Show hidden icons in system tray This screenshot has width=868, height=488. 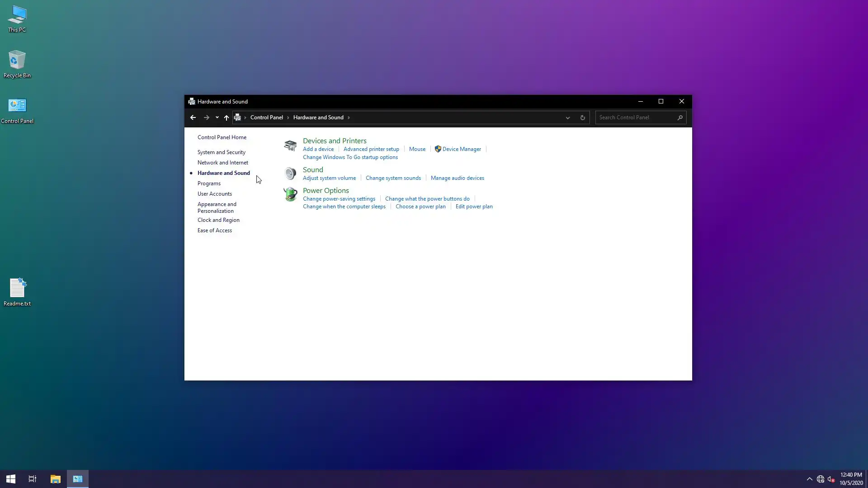tap(809, 479)
